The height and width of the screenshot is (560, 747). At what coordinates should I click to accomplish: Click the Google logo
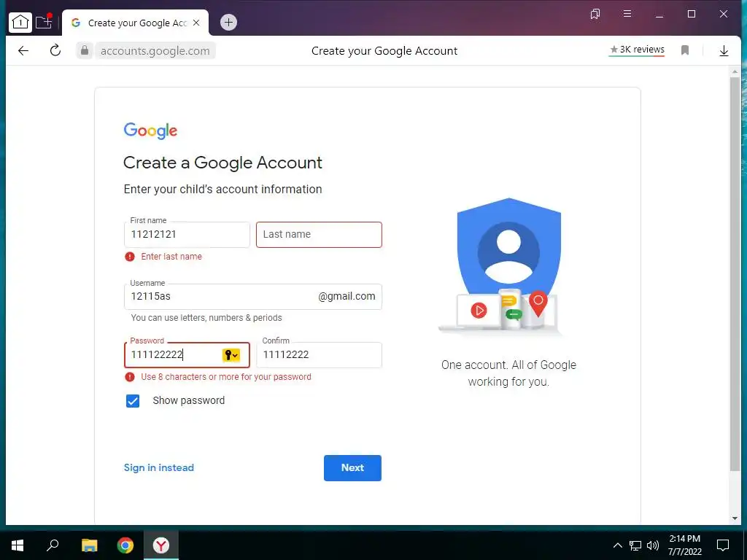pyautogui.click(x=150, y=131)
